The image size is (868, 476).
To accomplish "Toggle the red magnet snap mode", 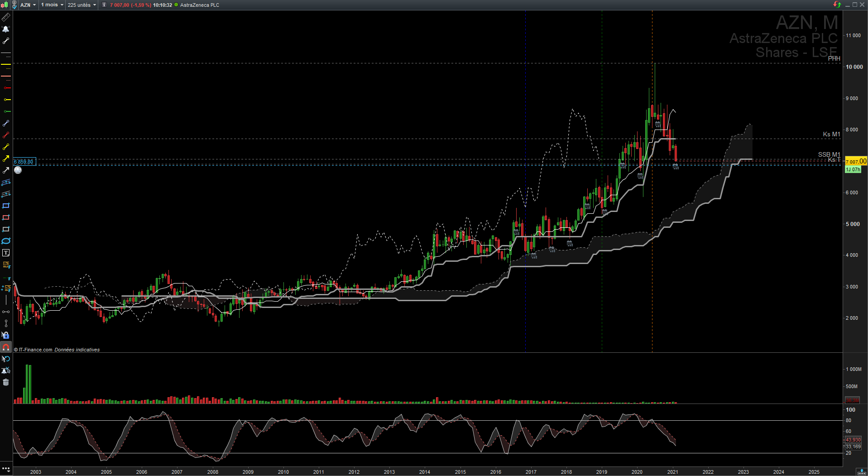I will (x=6, y=347).
